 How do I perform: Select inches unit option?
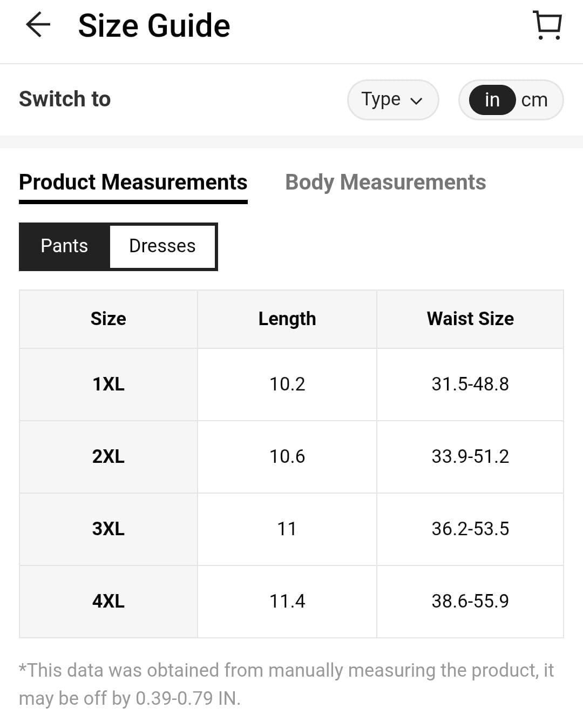(492, 100)
